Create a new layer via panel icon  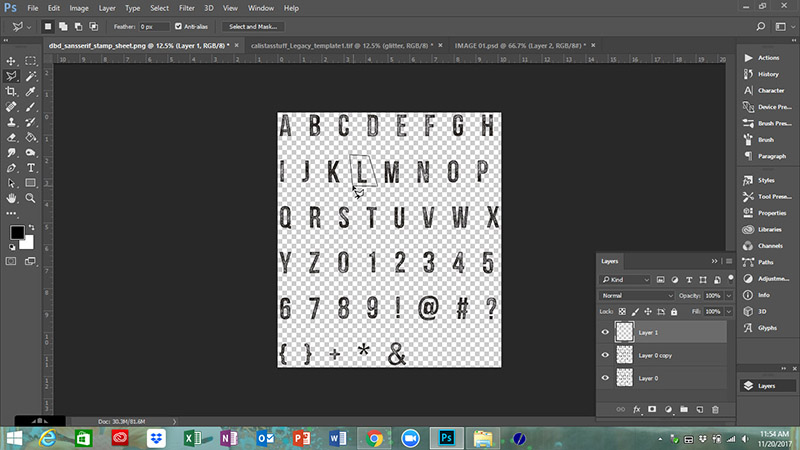(x=700, y=409)
